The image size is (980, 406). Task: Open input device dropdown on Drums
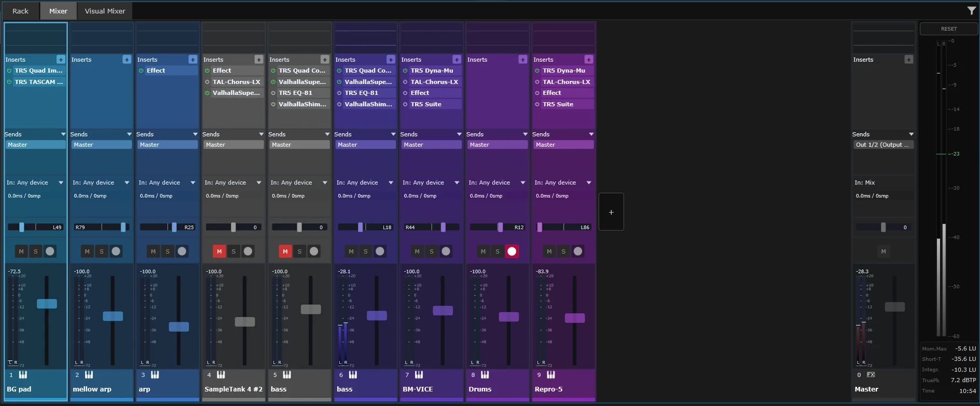(497, 183)
